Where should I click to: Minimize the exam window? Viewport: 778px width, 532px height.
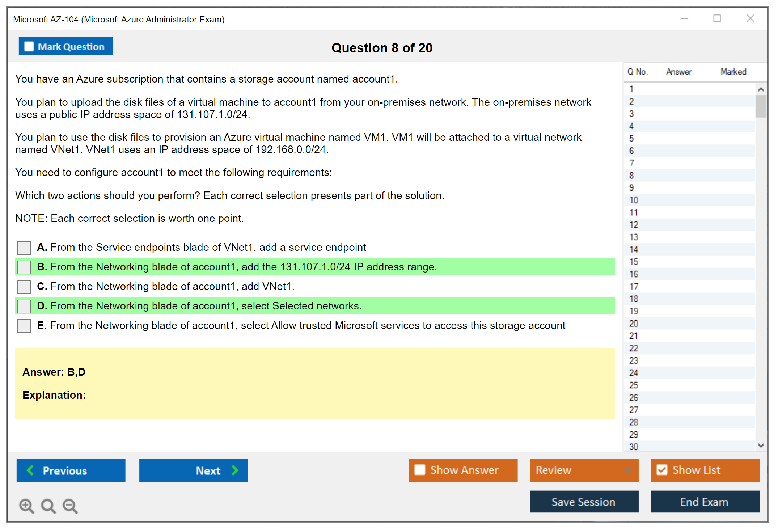(684, 18)
